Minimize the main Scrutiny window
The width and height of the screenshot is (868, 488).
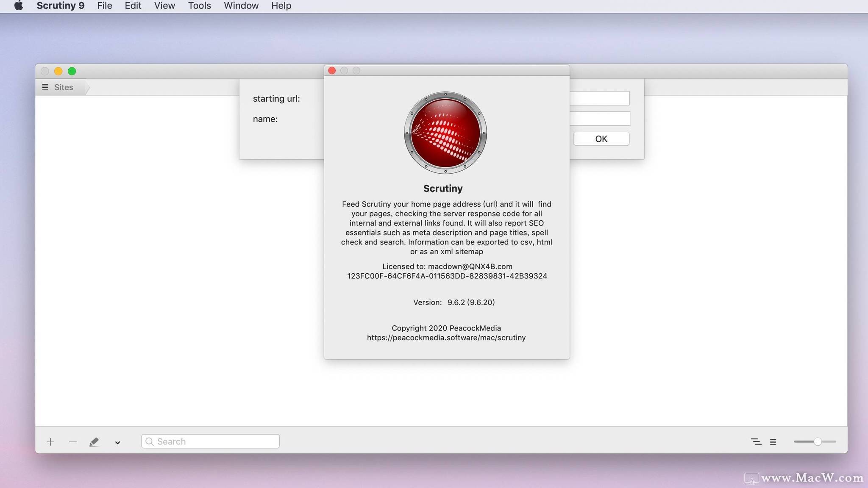[58, 71]
